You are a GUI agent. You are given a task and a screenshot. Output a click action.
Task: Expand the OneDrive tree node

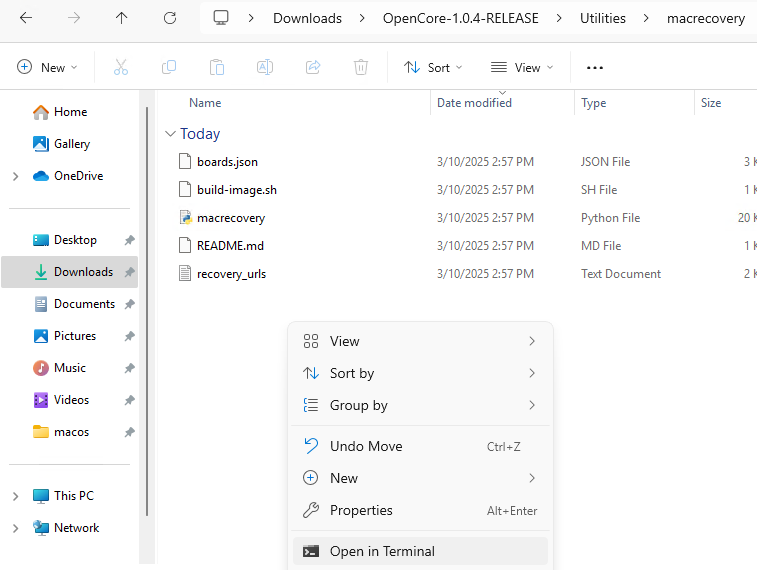(x=15, y=176)
